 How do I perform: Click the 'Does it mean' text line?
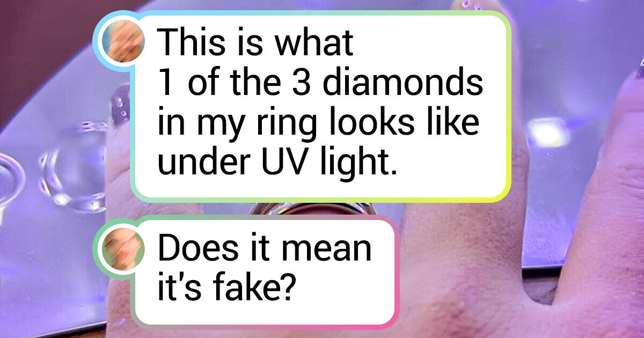pyautogui.click(x=265, y=249)
